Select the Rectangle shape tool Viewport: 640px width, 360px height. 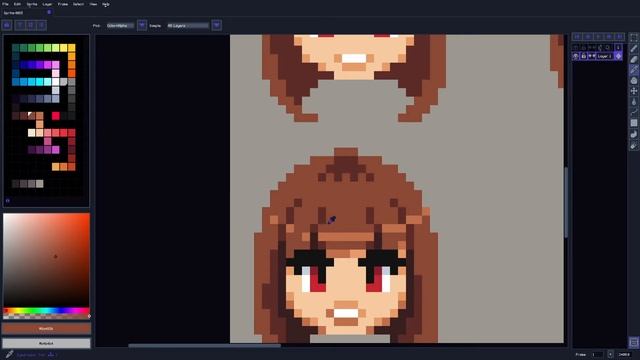click(x=634, y=123)
